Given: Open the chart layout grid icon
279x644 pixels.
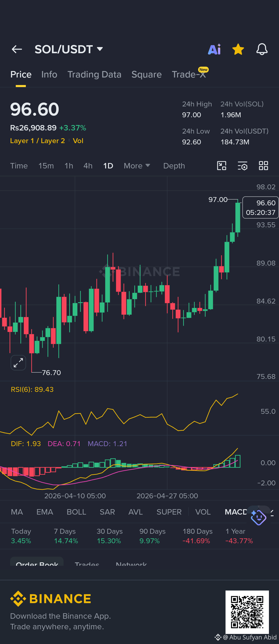Looking at the screenshot, I should [x=263, y=166].
